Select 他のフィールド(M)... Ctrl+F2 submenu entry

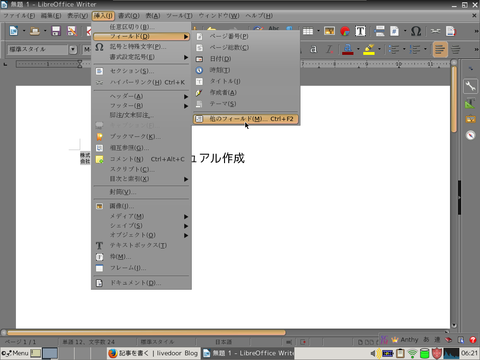246,119
